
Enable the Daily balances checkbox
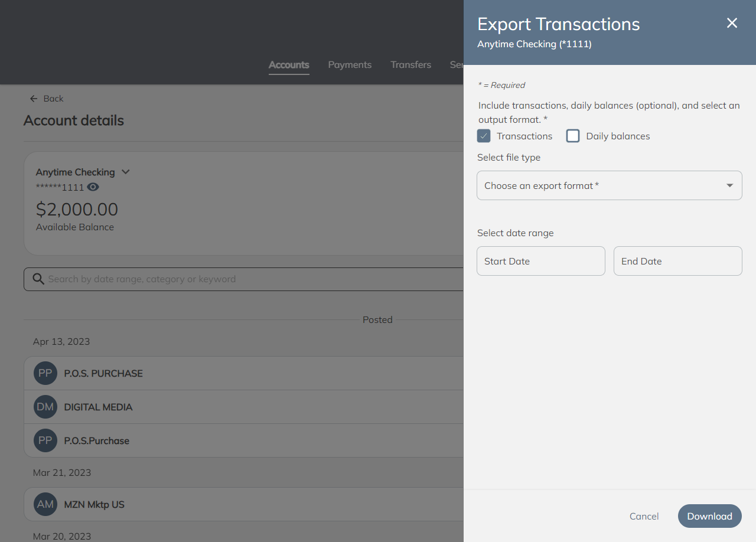pos(573,136)
